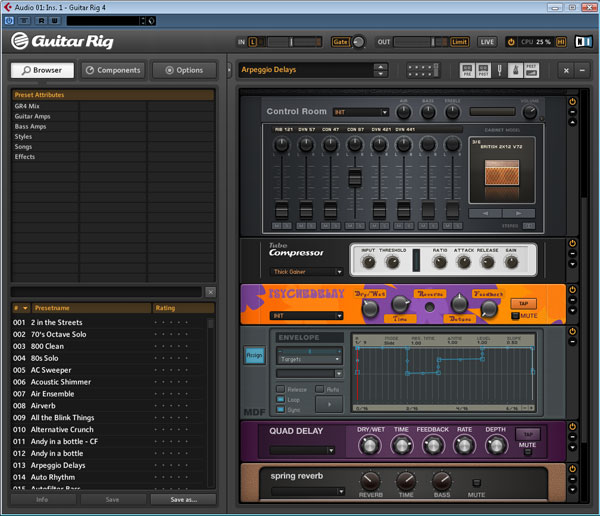This screenshot has width=600, height=516.
Task: Click the engine power icon beside CPU
Action: coord(511,42)
